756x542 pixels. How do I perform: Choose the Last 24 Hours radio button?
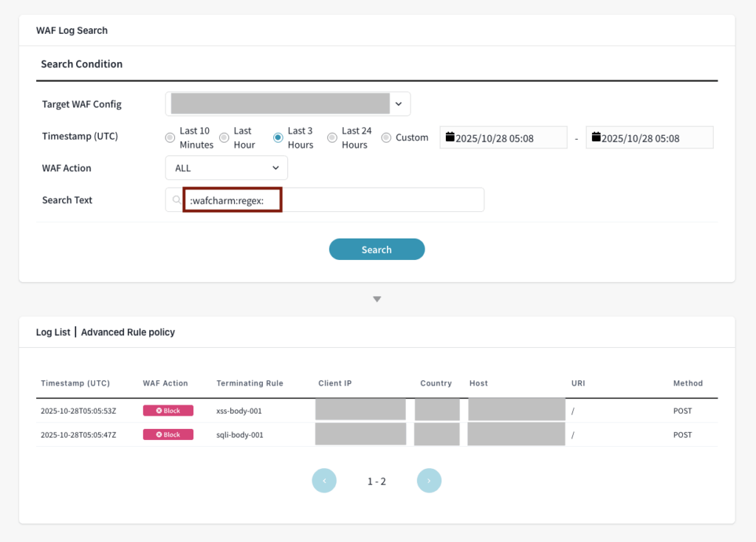pyautogui.click(x=332, y=137)
